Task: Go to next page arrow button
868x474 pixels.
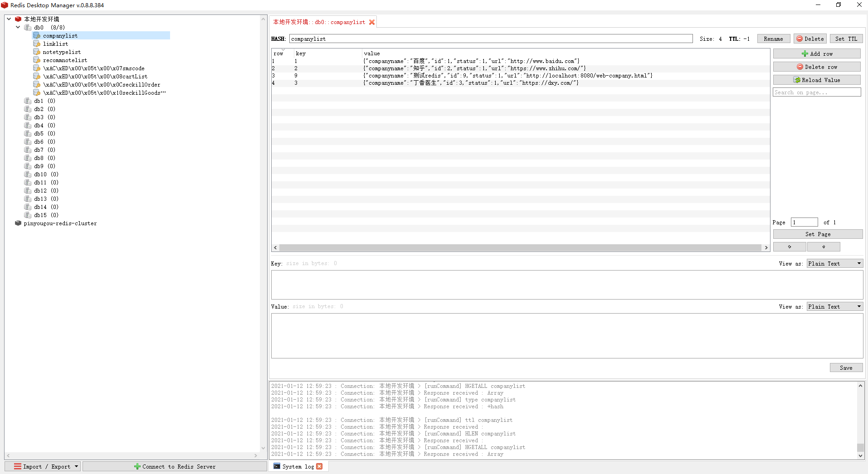Action: coord(824,247)
